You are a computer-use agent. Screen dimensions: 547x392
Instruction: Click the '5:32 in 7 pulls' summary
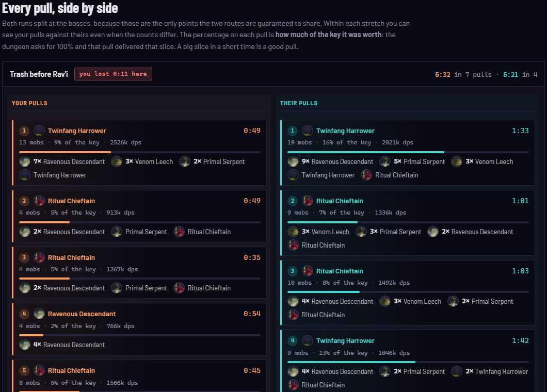click(463, 74)
